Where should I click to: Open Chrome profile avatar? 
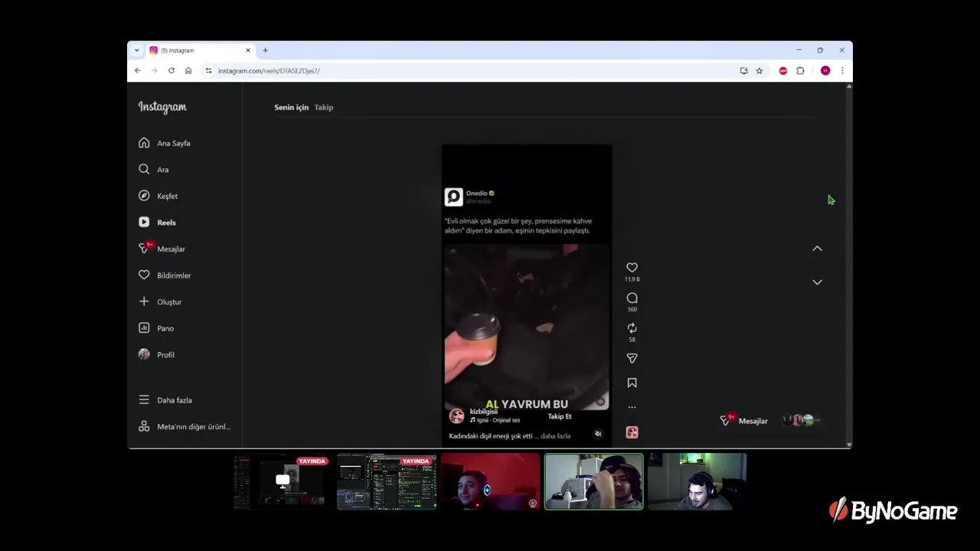[x=825, y=70]
